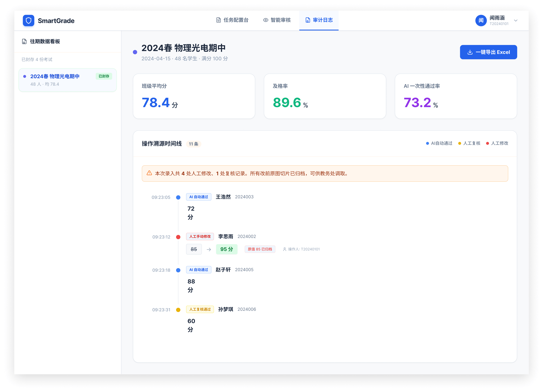Click student ID 2024003
The image size is (543, 392).
click(x=244, y=197)
